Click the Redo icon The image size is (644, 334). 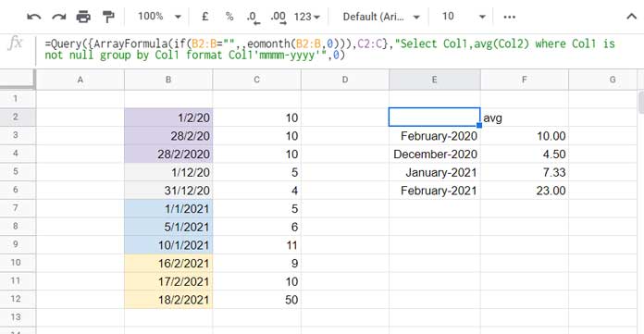pyautogui.click(x=58, y=17)
